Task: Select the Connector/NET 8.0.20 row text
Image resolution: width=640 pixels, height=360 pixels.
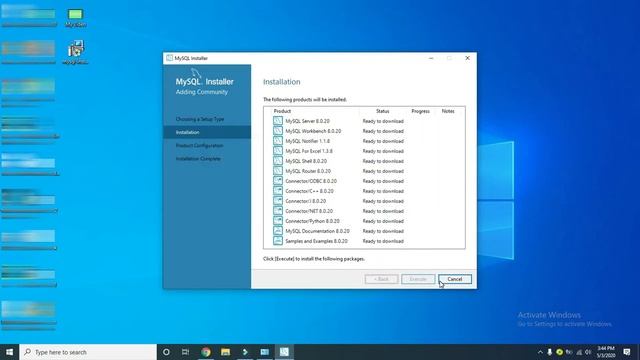Action: tap(309, 211)
